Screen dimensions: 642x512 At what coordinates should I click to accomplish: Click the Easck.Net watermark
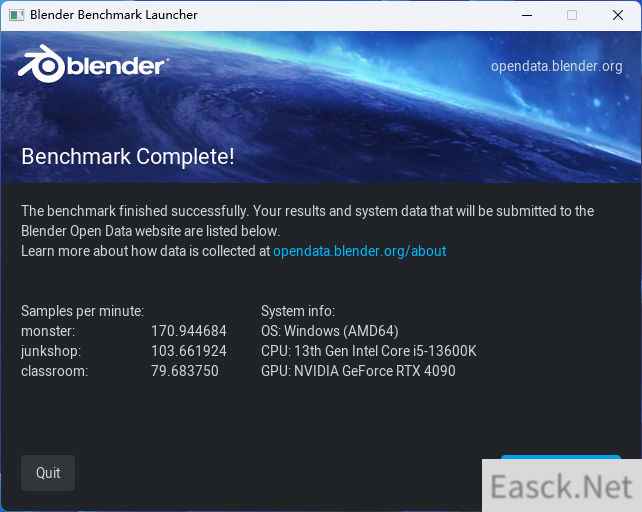[561, 487]
